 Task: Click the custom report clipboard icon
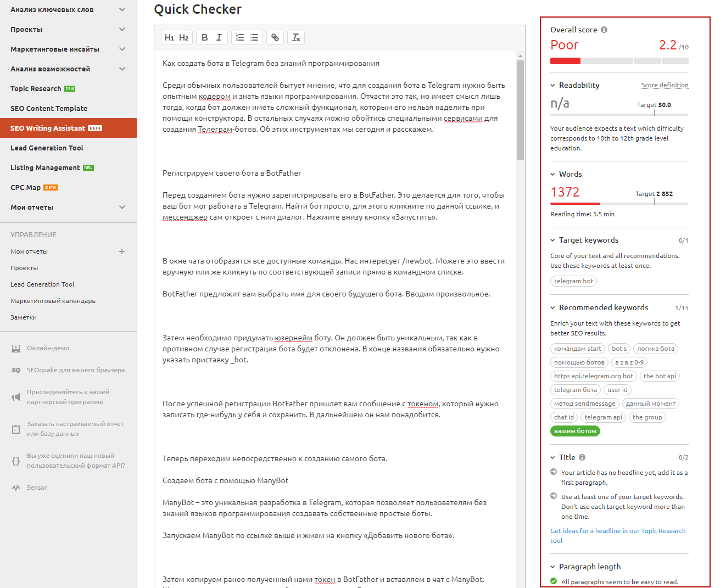pyautogui.click(x=16, y=429)
